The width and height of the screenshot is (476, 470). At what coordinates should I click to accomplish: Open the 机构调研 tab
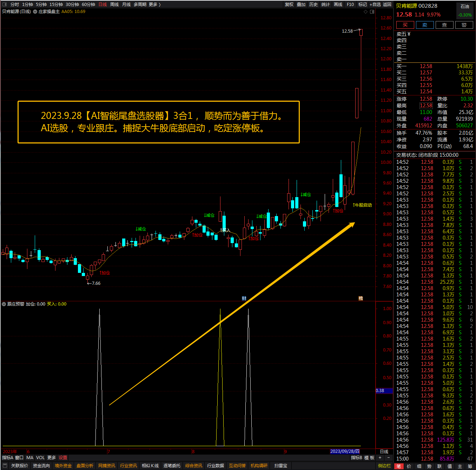[x=259, y=466]
